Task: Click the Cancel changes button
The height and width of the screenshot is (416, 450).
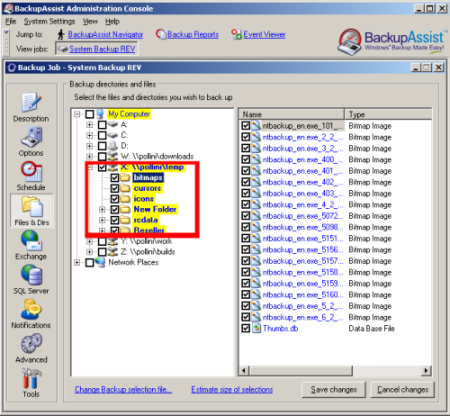Action: [x=403, y=389]
